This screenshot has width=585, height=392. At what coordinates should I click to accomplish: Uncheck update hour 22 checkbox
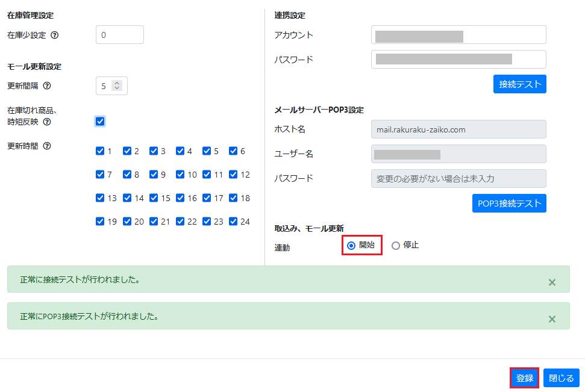[180, 221]
